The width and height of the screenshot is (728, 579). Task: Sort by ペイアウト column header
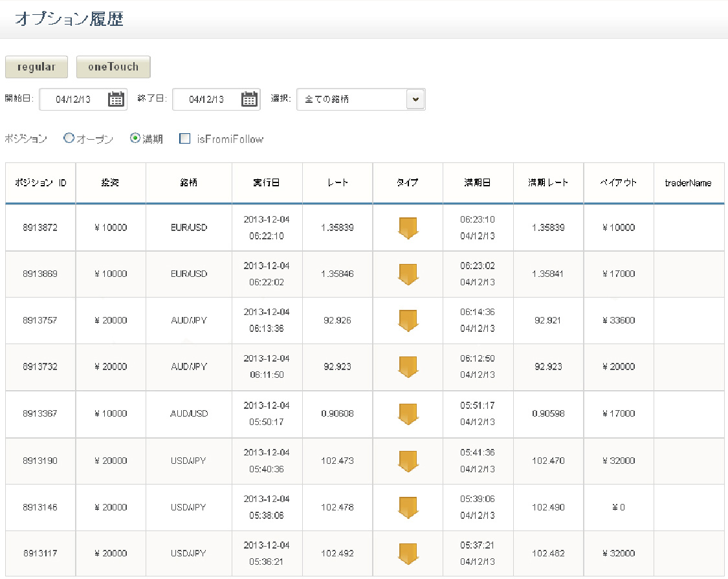coord(619,183)
